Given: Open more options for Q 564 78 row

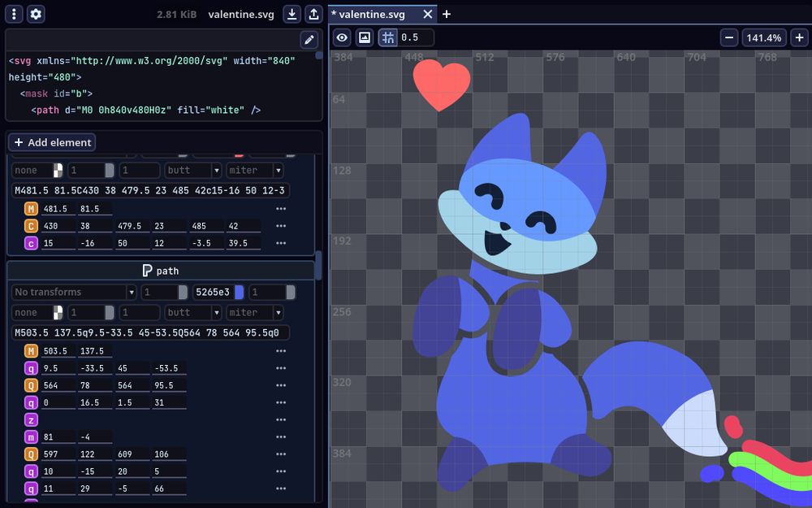Looking at the screenshot, I should pos(281,385).
